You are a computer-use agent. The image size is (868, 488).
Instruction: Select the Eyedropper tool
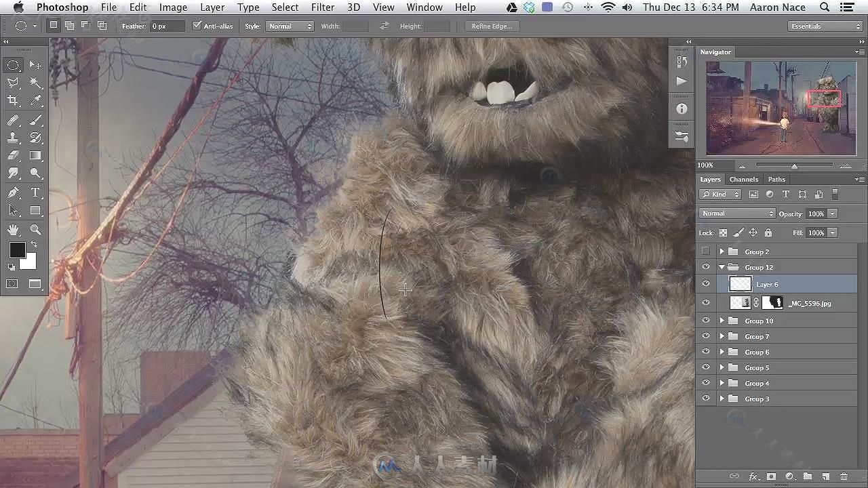click(35, 100)
